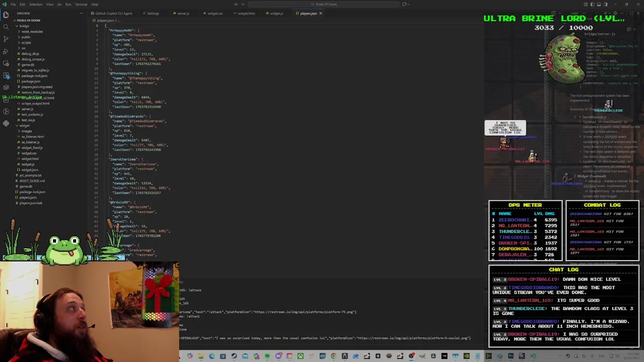Open debug_db.js in the explorer
Screen dimensions: 644x362
[x=30, y=53]
